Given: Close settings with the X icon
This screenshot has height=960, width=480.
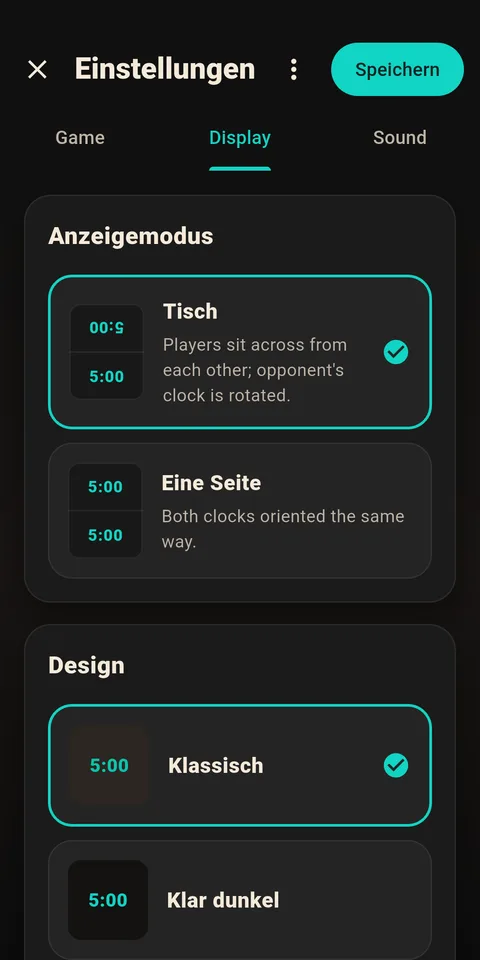Looking at the screenshot, I should pyautogui.click(x=37, y=70).
